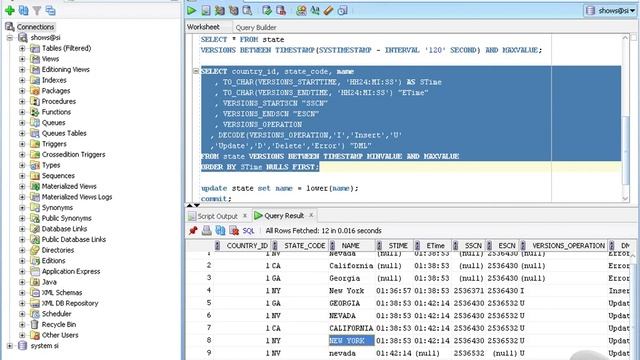The height and width of the screenshot is (360, 640).
Task: Select the Packages tree item
Action: pyautogui.click(x=56, y=91)
